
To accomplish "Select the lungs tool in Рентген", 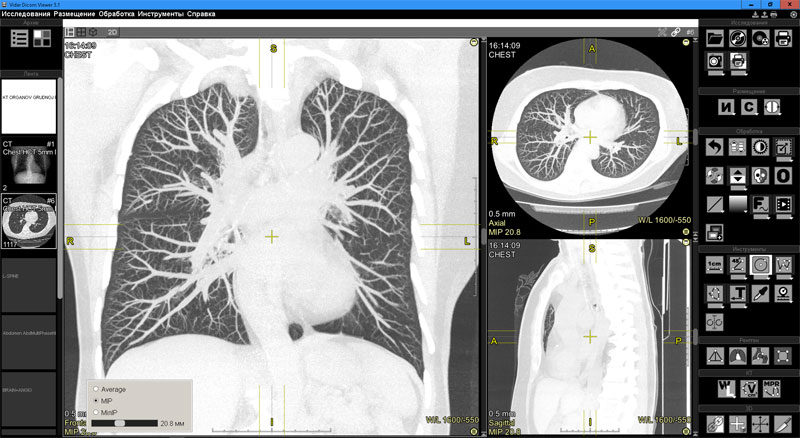I will tap(738, 356).
